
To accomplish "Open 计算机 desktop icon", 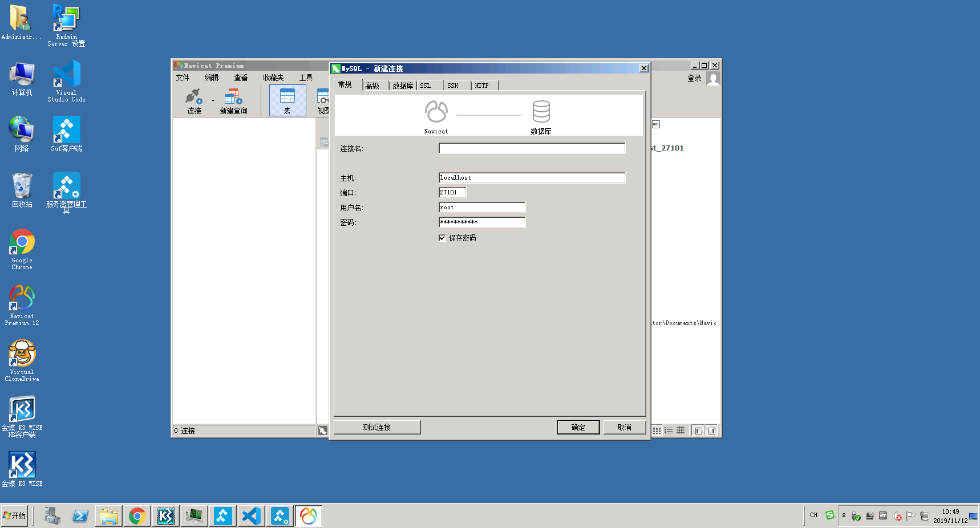I will coord(22,79).
